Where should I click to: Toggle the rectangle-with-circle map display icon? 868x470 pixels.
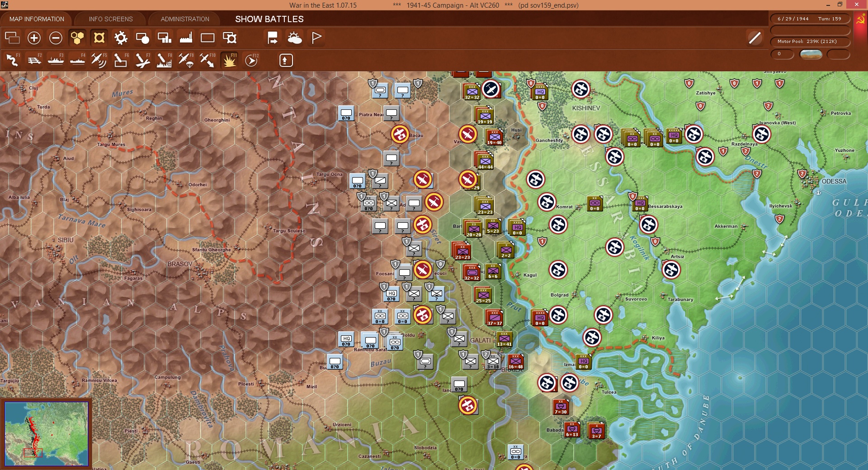coord(142,38)
